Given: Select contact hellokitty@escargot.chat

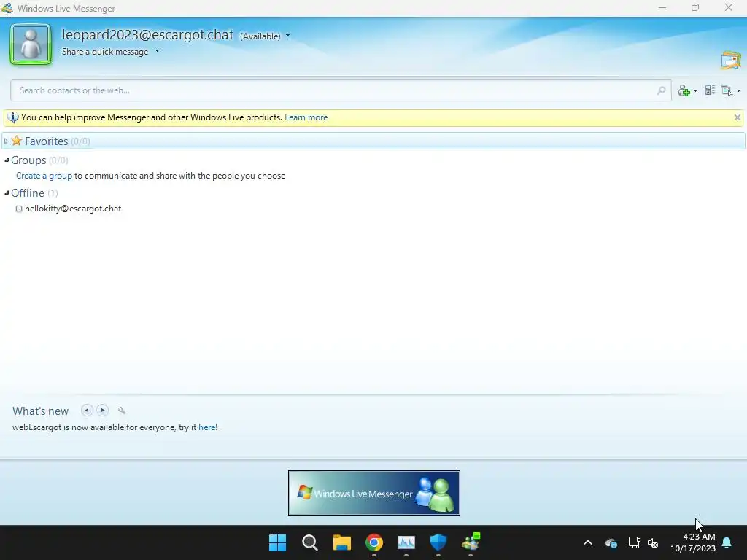Looking at the screenshot, I should coord(73,209).
